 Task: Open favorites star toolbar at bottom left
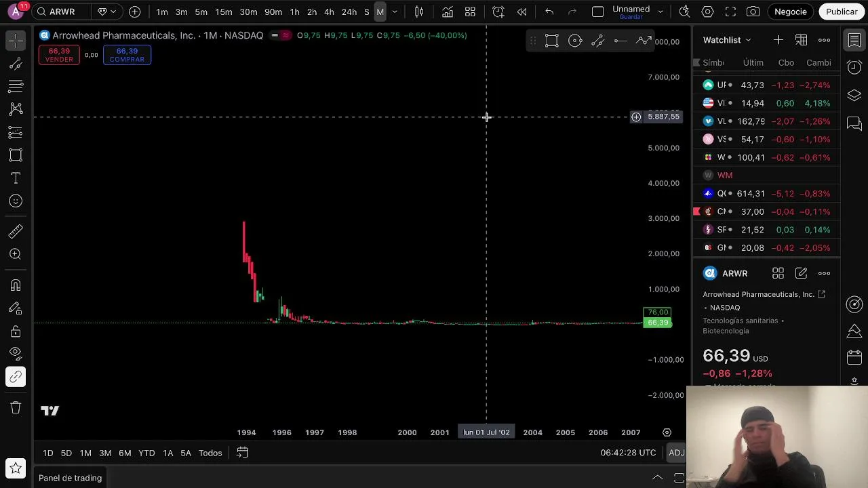tap(16, 468)
